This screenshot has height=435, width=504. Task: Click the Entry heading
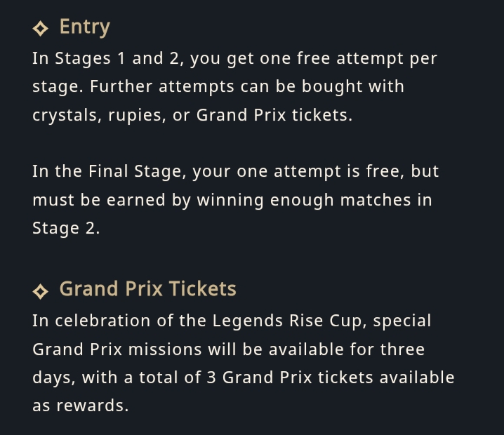[85, 27]
